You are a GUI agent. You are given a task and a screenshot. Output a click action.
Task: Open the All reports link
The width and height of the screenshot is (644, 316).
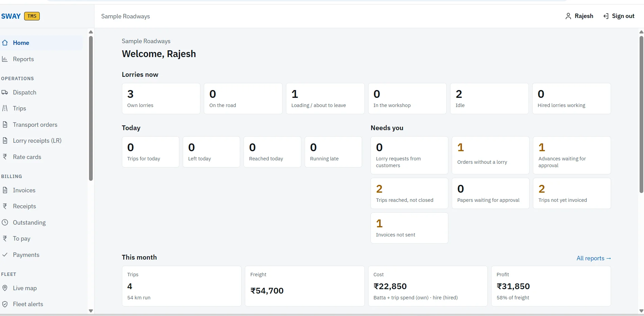point(594,258)
